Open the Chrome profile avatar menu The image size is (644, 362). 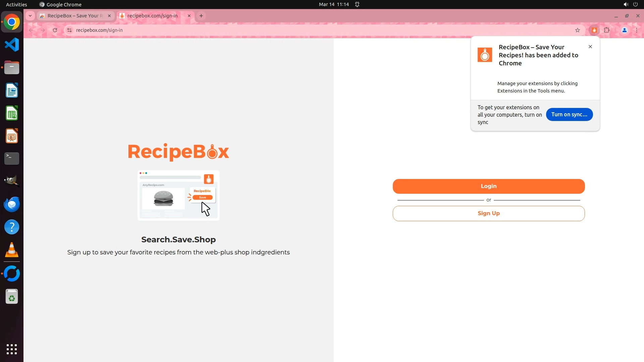(x=624, y=30)
